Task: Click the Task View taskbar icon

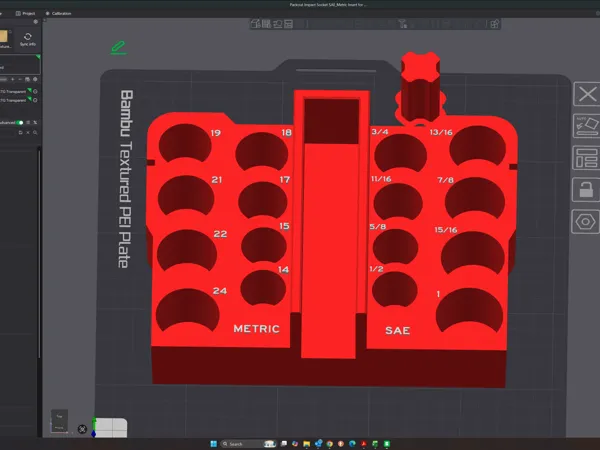Action: pos(284,444)
